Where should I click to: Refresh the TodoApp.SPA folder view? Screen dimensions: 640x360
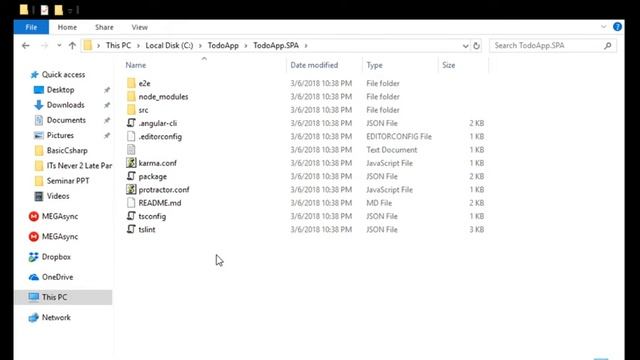476,46
